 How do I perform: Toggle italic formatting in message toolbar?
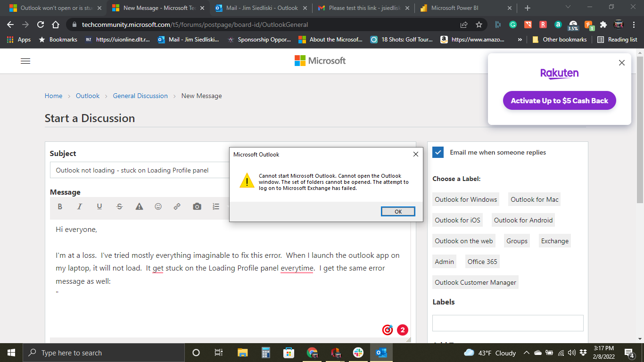80,206
